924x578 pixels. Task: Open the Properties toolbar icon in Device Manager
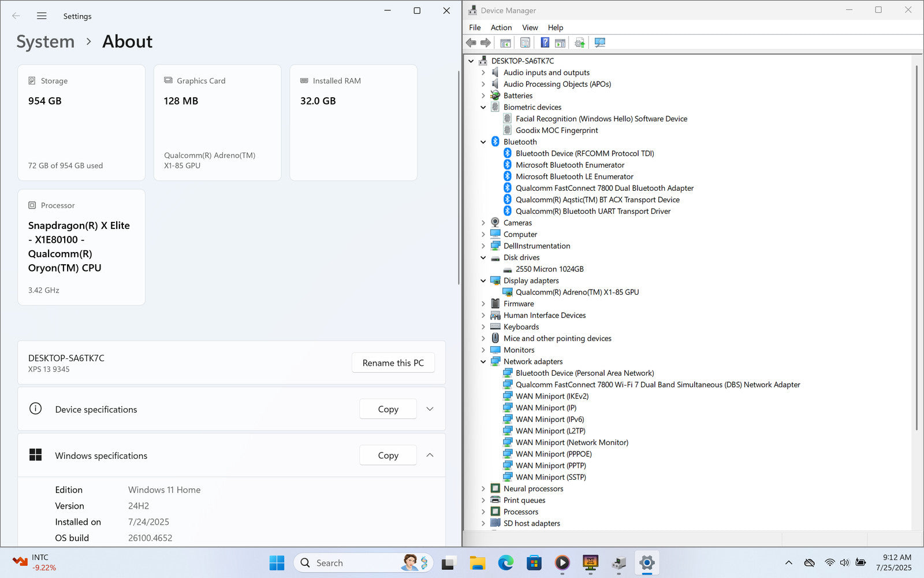(525, 43)
